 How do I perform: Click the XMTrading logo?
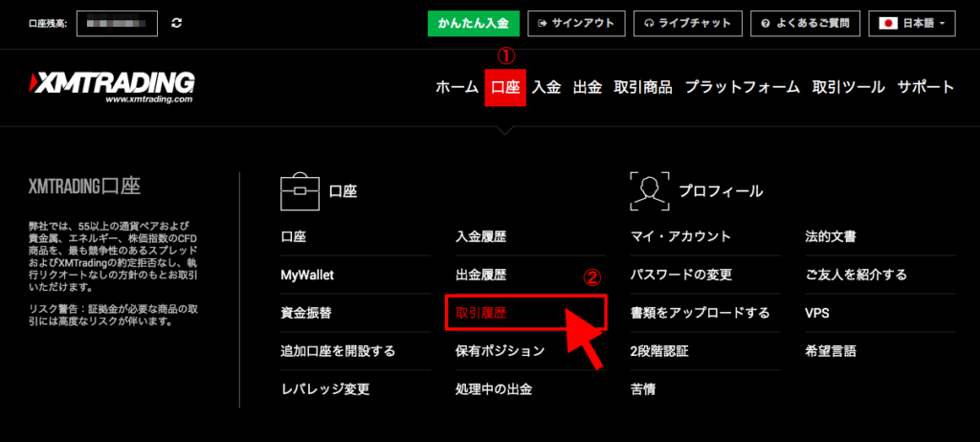[x=112, y=87]
